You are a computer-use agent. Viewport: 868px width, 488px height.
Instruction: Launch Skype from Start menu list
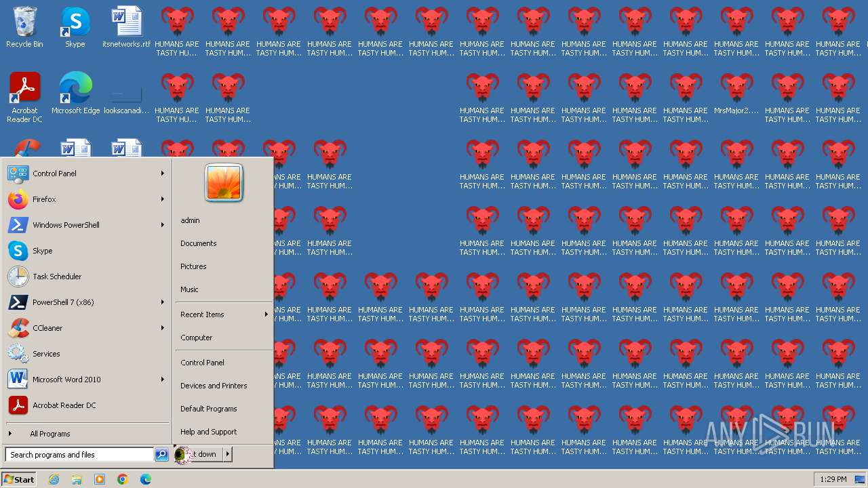[86, 251]
